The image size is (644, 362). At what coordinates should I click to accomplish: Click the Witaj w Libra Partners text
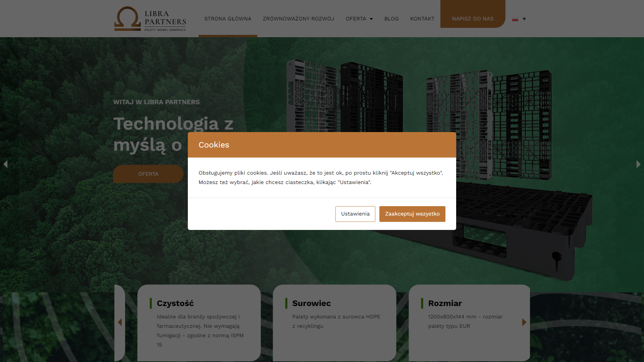[156, 102]
